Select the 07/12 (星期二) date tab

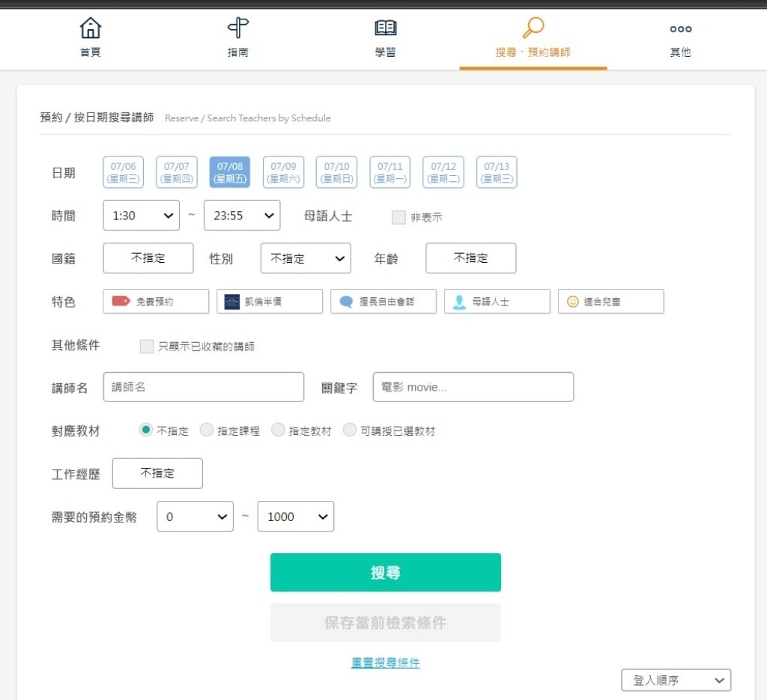point(443,172)
